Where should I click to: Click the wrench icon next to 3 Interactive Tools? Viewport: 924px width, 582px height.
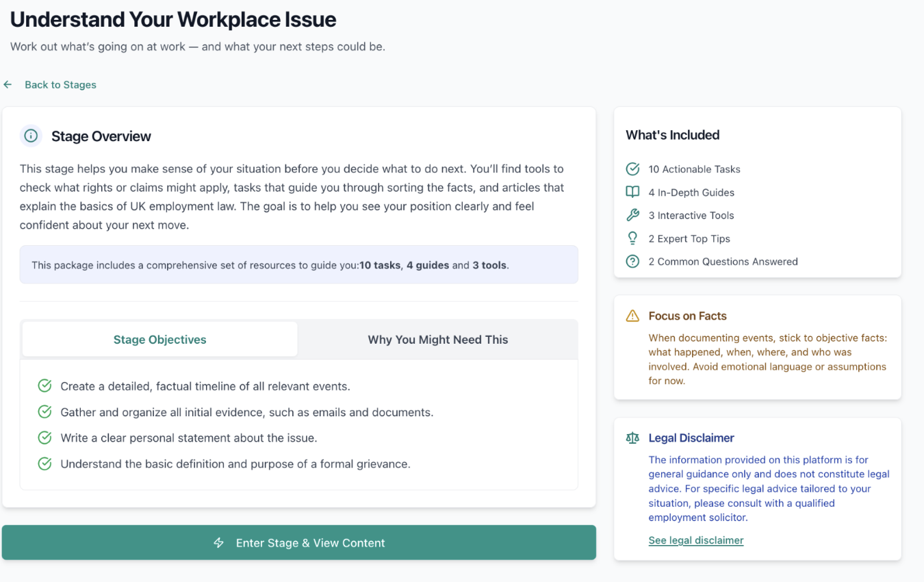click(x=632, y=215)
